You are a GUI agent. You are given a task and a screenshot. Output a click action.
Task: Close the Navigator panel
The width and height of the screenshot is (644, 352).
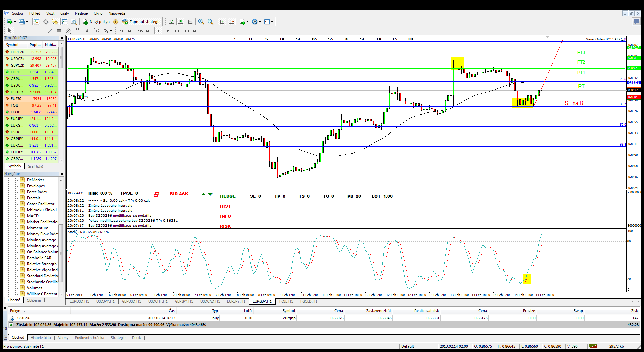[x=62, y=174]
